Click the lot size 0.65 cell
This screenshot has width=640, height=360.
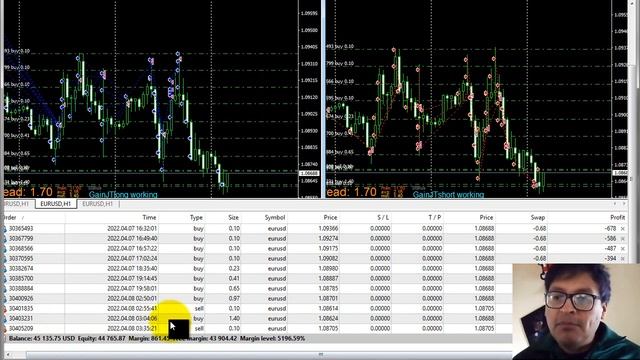[x=234, y=289]
